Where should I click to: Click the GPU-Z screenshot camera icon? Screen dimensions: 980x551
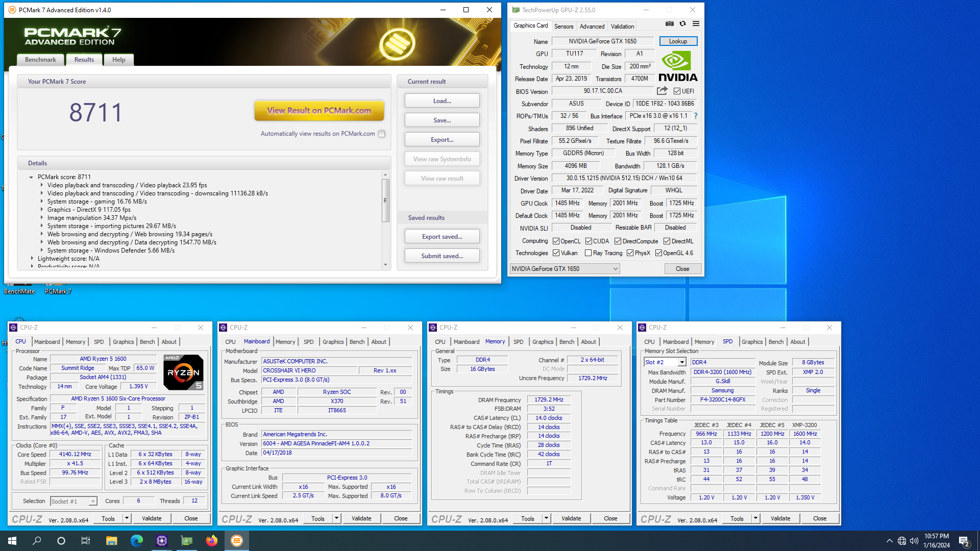[x=669, y=23]
